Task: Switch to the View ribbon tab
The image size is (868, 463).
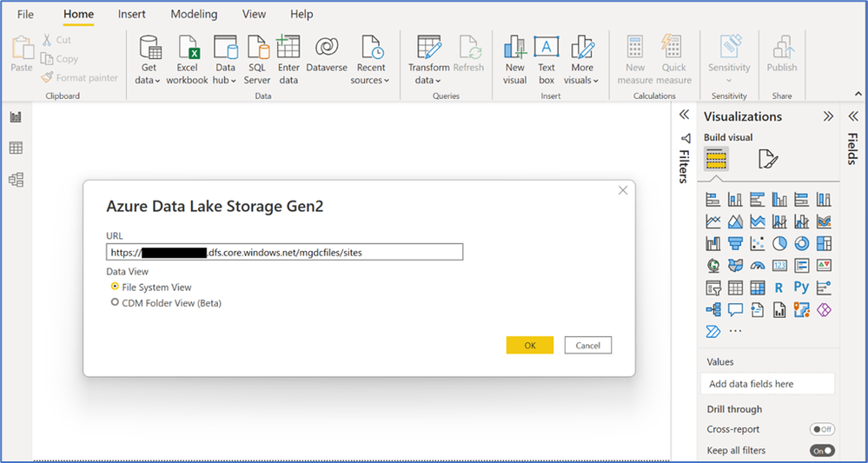Action: 254,15
